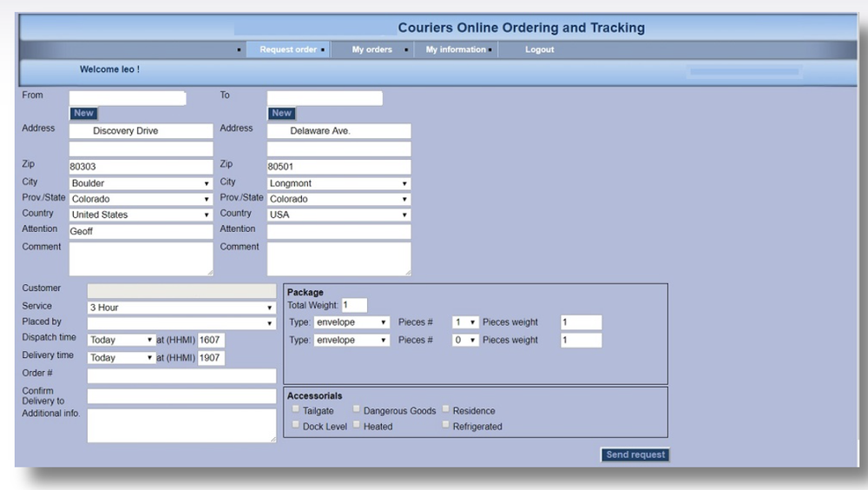Image resolution: width=868 pixels, height=490 pixels.
Task: Click the Order # input field
Action: click(181, 376)
